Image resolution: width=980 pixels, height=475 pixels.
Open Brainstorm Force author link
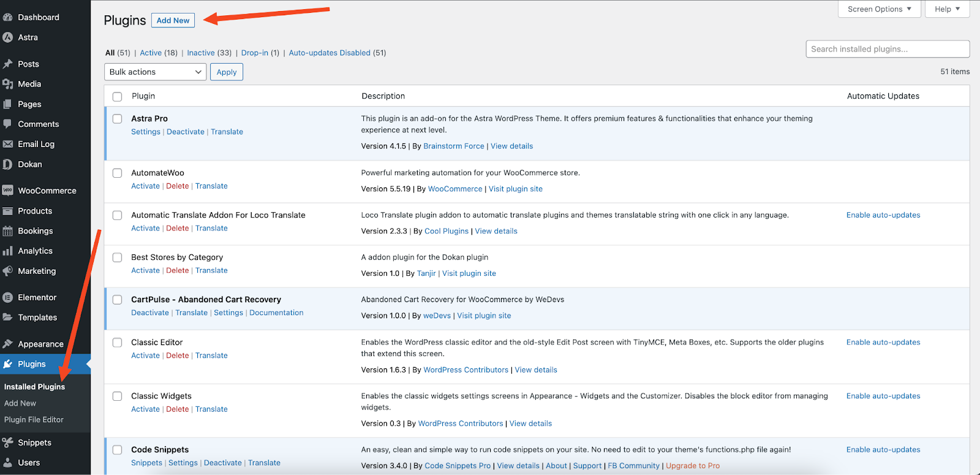tap(454, 146)
